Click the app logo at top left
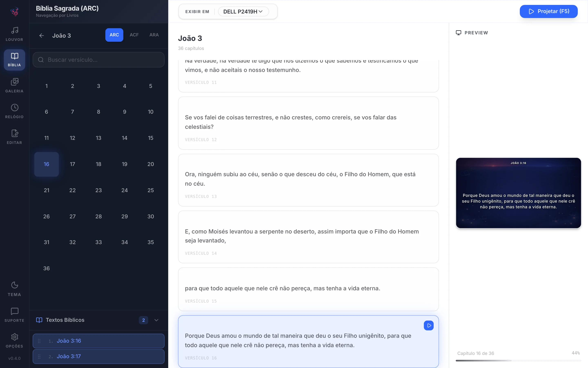 14,11
